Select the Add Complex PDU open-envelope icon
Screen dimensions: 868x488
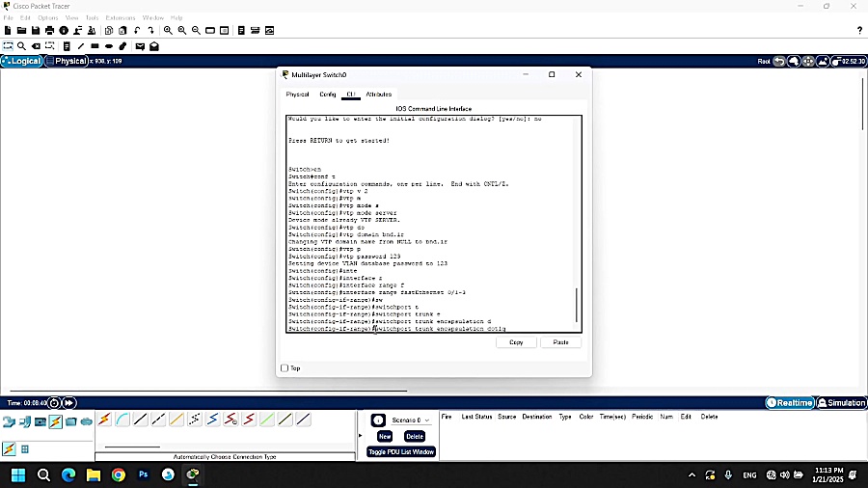pyautogui.click(x=154, y=46)
